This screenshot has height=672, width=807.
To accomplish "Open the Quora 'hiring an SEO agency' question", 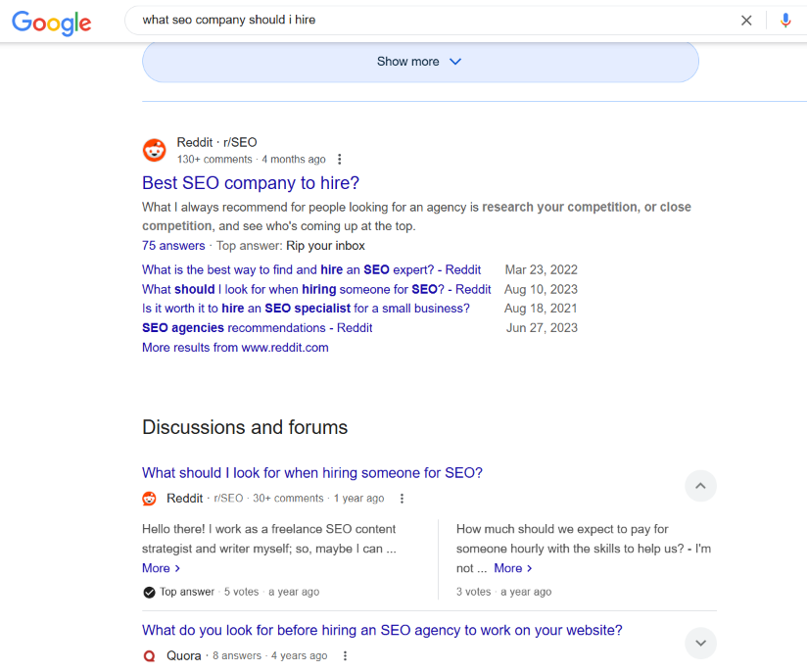I will point(382,631).
